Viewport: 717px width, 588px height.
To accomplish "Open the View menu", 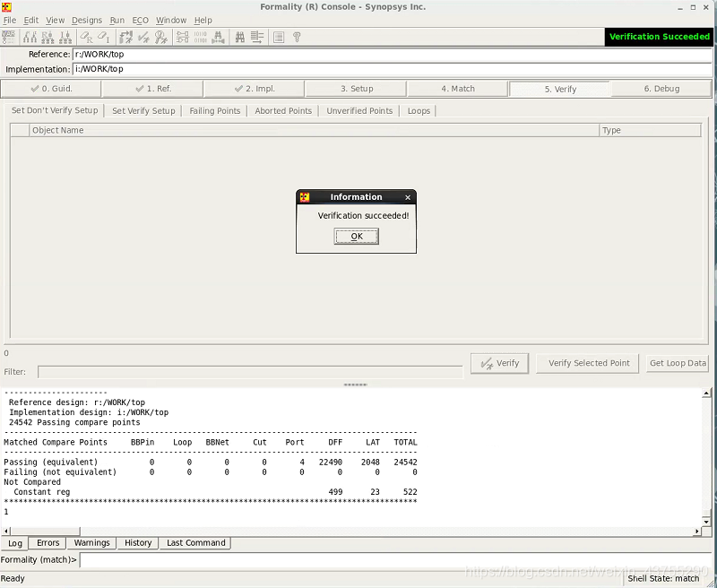I will pos(56,20).
